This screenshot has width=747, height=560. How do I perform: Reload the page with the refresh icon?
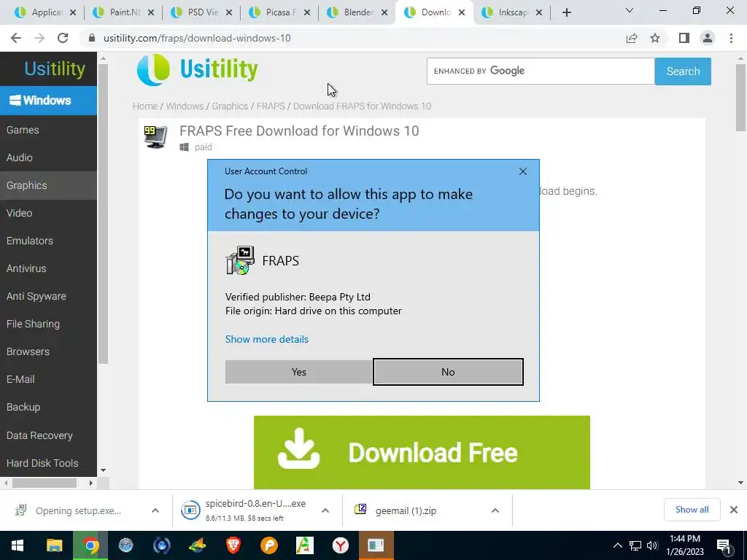[63, 38]
